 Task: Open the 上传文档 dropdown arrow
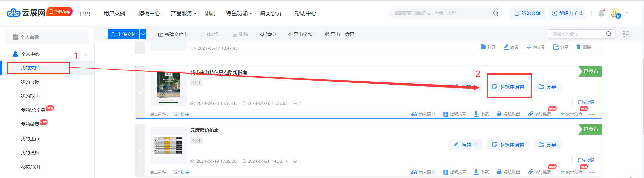(x=143, y=34)
